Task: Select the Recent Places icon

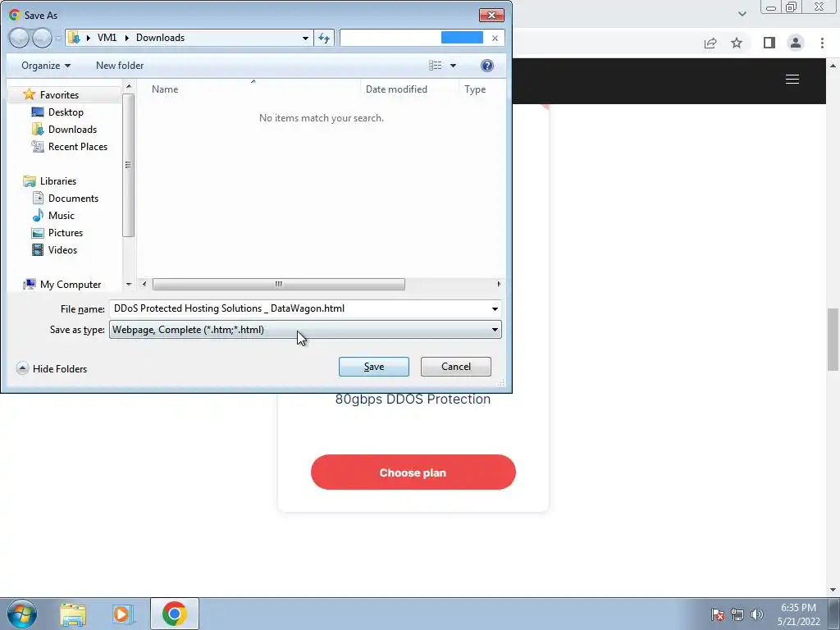Action: pos(38,146)
